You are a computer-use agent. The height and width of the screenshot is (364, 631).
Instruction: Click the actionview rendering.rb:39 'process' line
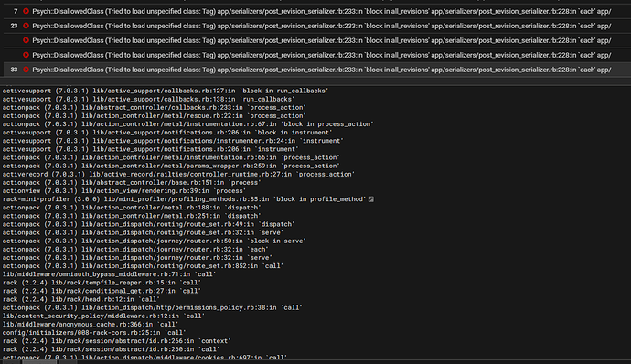point(124,191)
